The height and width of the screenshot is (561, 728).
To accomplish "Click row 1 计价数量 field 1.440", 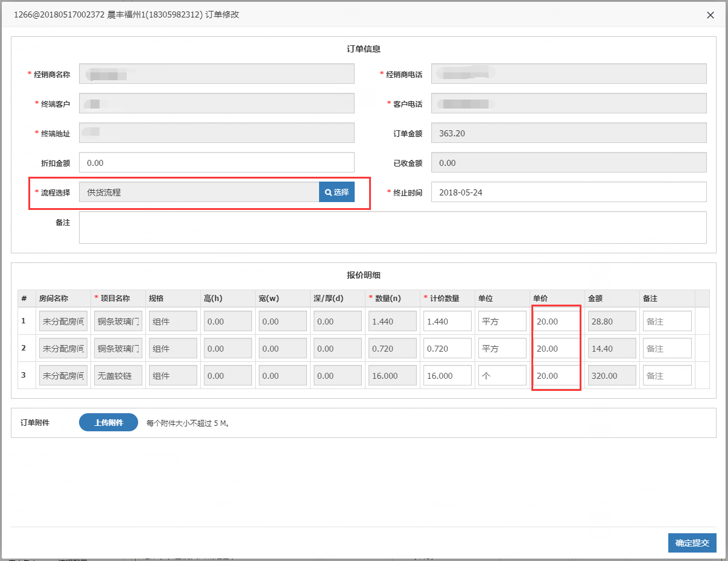I will (x=447, y=322).
